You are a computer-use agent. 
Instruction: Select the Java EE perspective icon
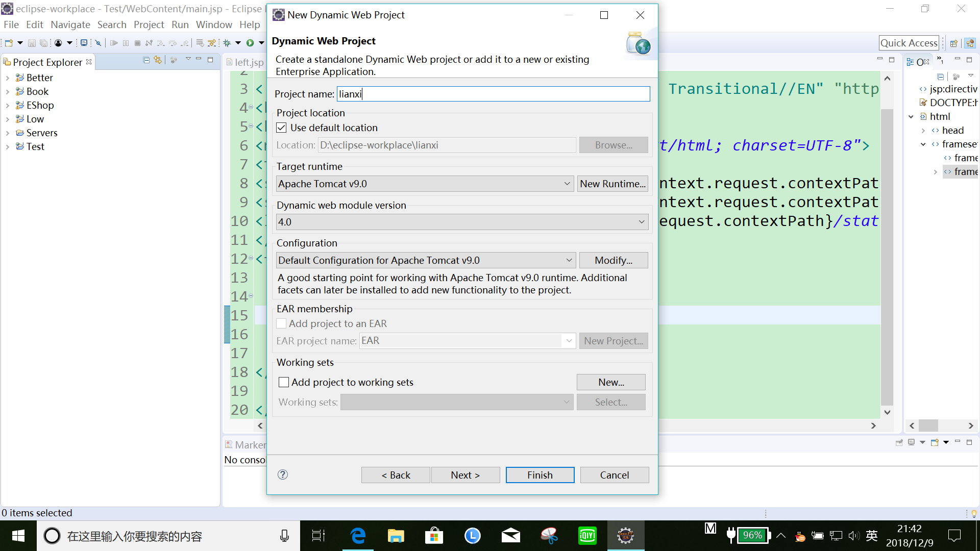tap(970, 43)
